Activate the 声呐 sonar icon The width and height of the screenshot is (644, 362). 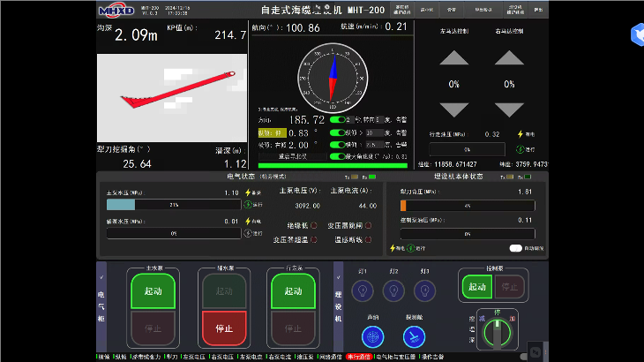[373, 336]
